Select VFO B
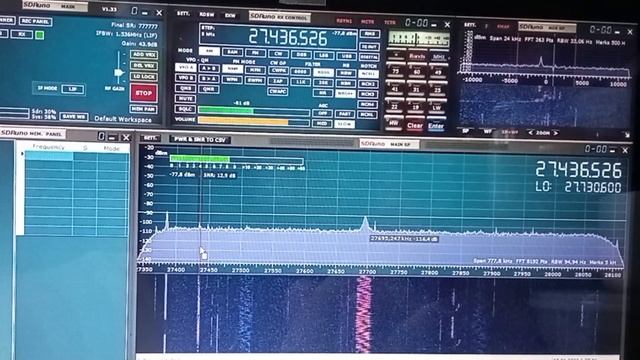 tap(185, 78)
